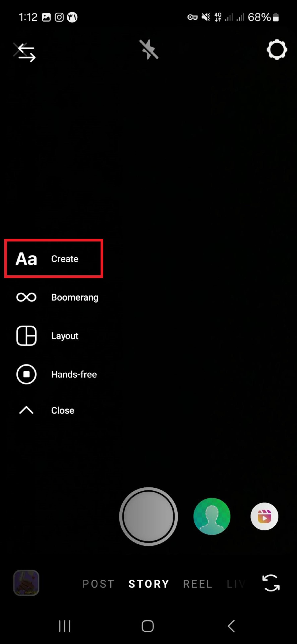
Task: Switch to the LIVE tab
Action: coord(236,584)
